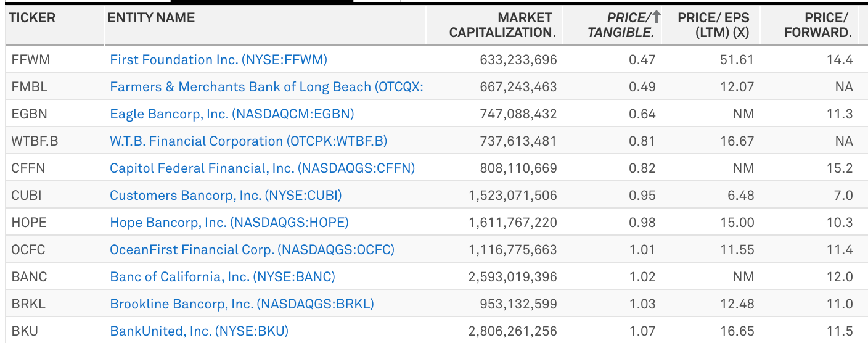
Task: Select the BRKL ticker cell
Action: [28, 304]
